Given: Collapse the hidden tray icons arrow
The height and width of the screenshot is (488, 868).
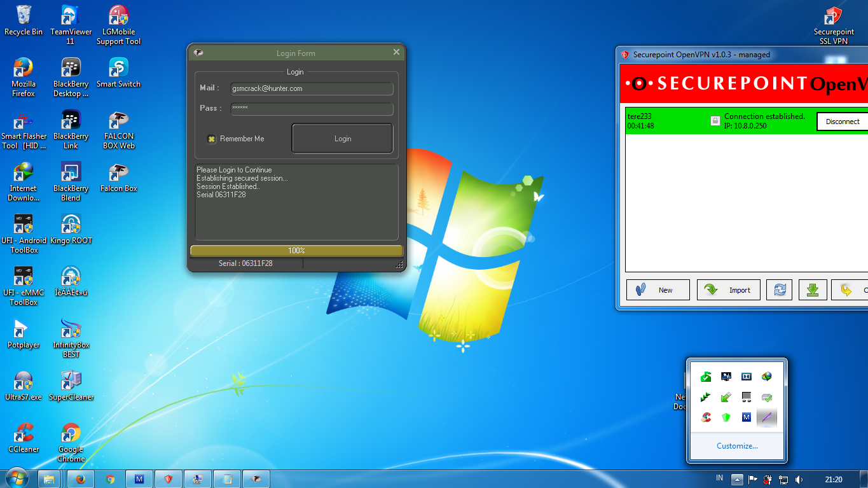Looking at the screenshot, I should tap(736, 479).
